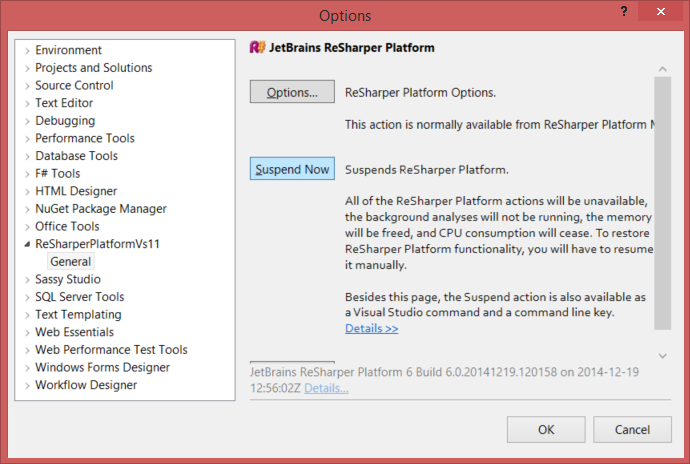This screenshot has width=690, height=464.
Task: Select General under ReSharperPlatformVs11
Action: click(70, 262)
